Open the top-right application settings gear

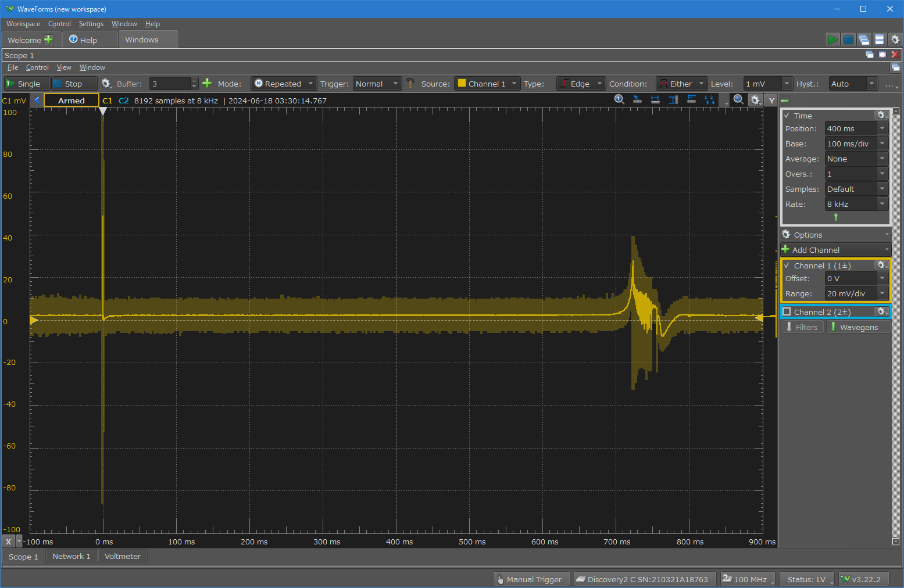tap(895, 40)
